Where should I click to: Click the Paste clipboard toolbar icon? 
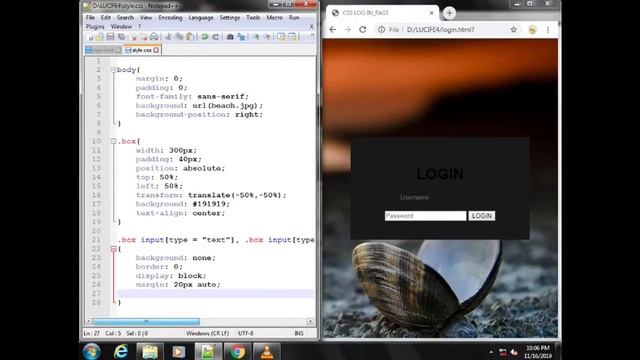pyautogui.click(x=190, y=37)
